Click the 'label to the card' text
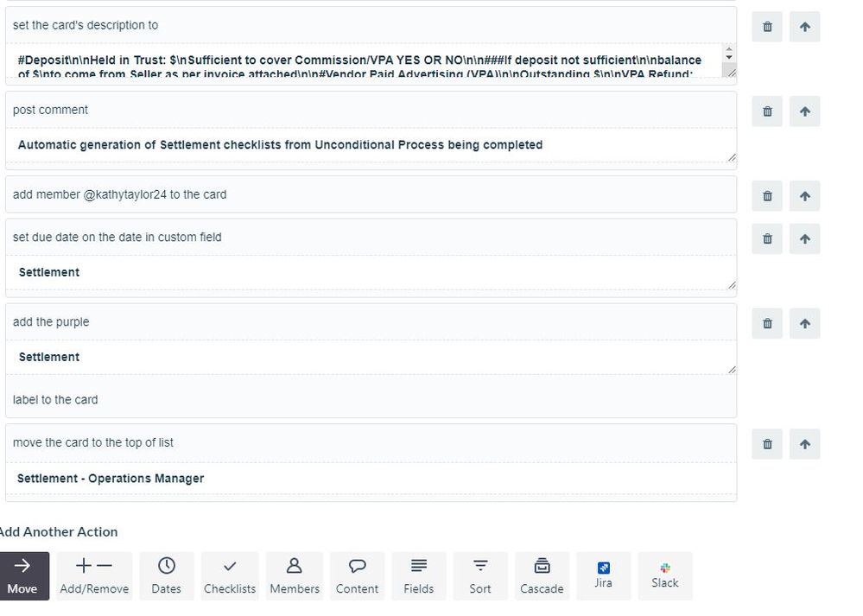 point(55,400)
